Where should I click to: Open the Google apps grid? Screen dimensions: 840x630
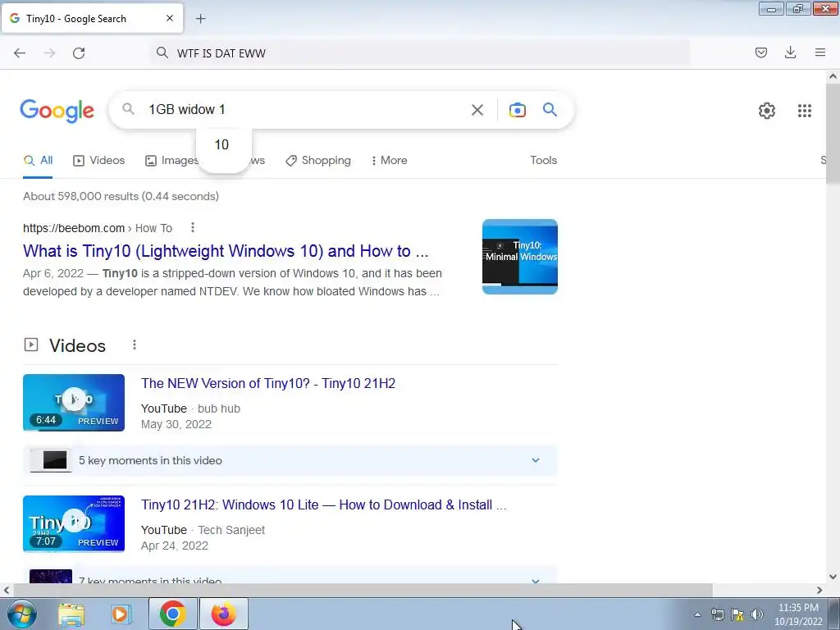coord(804,111)
